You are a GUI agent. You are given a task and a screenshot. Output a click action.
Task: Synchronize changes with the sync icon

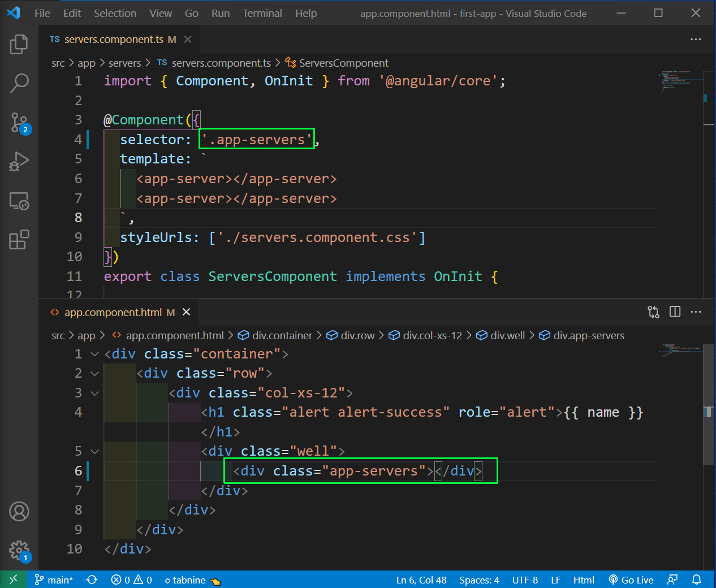click(x=92, y=580)
